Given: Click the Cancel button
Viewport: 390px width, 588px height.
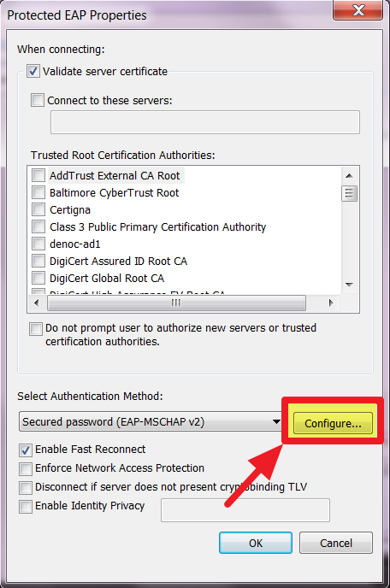Looking at the screenshot, I should [x=336, y=543].
